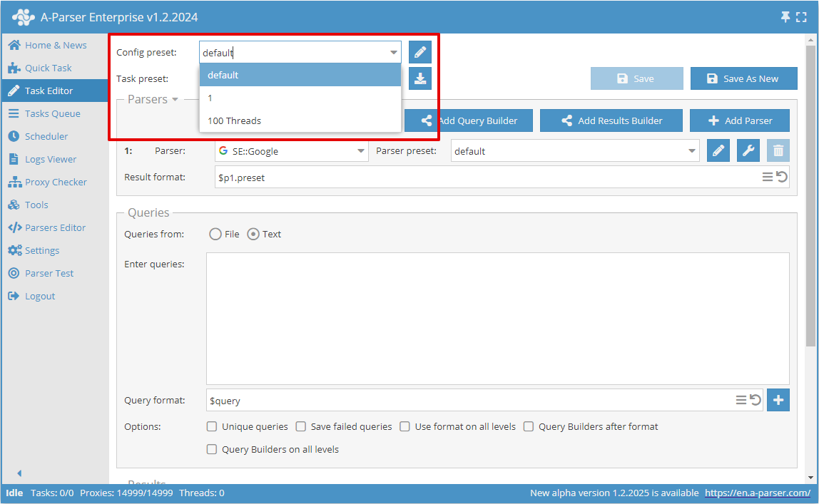This screenshot has width=819, height=504.
Task: Add query format with the plus icon
Action: pyautogui.click(x=778, y=400)
